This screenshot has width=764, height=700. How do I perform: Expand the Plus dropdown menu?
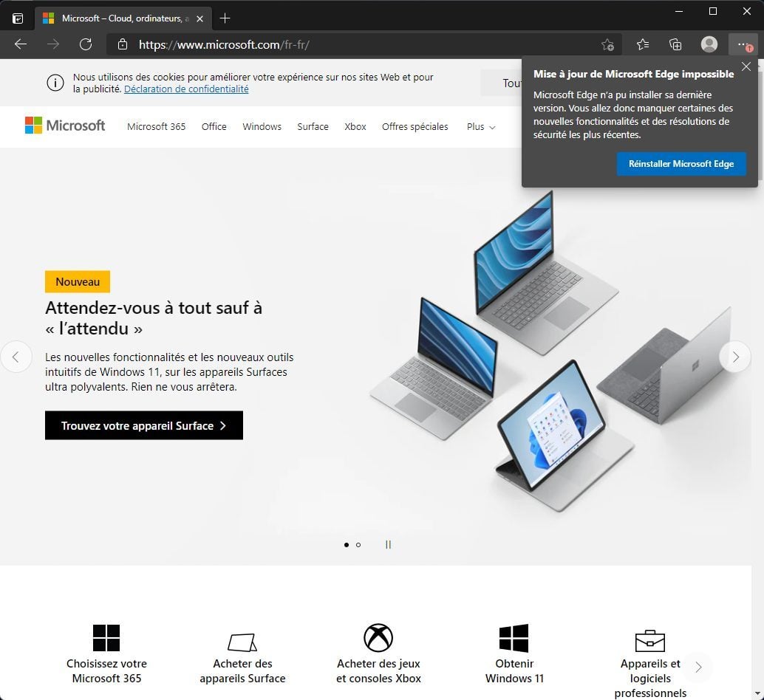coord(481,126)
